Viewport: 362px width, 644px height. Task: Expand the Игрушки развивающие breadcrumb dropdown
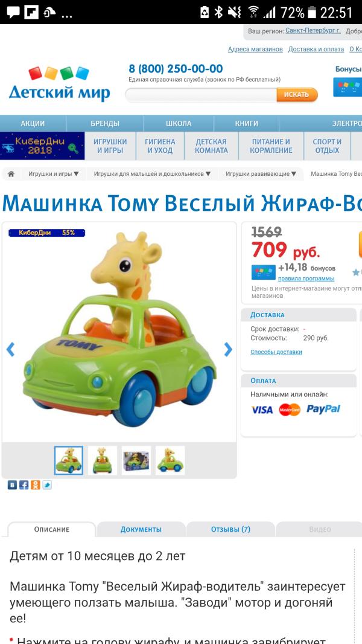261,174
